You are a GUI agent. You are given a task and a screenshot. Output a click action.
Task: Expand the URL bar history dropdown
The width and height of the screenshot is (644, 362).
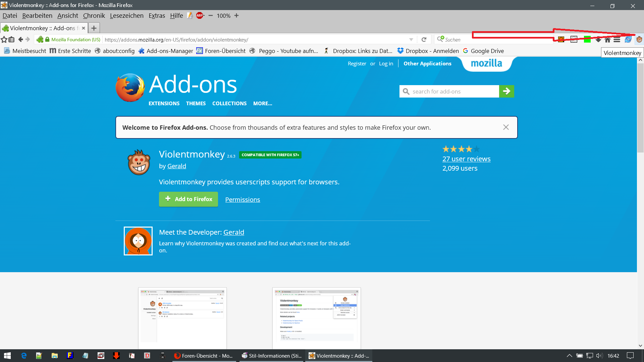tap(411, 40)
